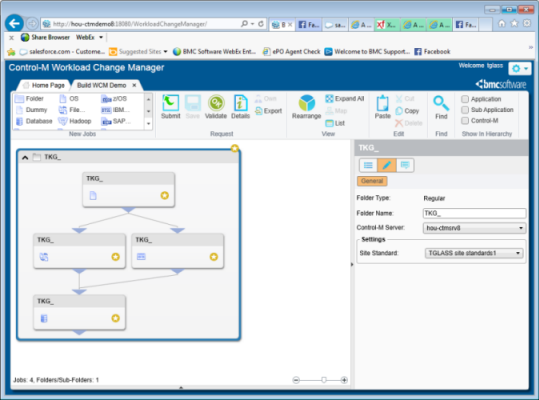This screenshot has width=539, height=400.
Task: Add a new Folder job
Action: click(x=30, y=99)
